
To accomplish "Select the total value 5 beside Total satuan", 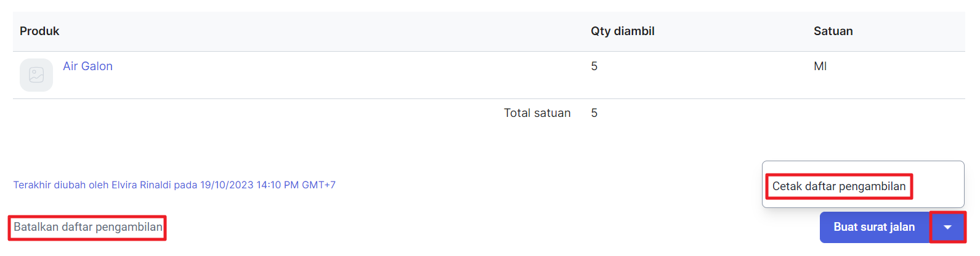I will coord(594,113).
